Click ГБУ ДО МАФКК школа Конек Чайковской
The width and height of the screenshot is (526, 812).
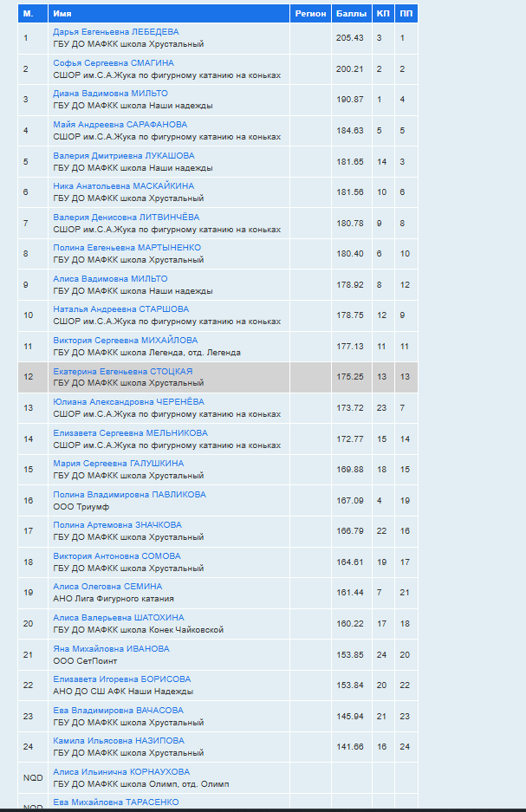tap(139, 631)
